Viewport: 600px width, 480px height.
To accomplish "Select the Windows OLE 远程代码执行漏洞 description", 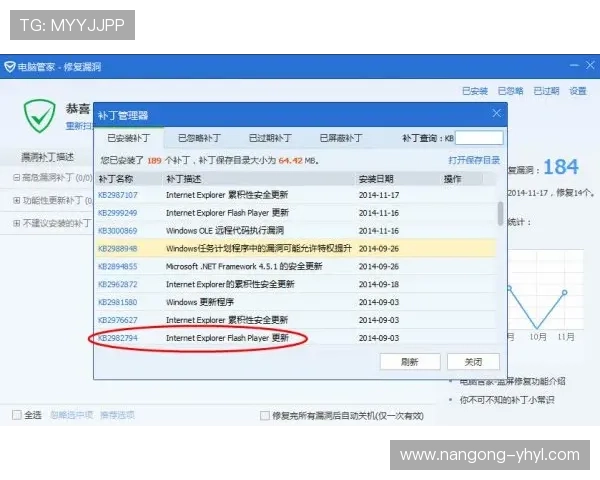I will [x=225, y=231].
